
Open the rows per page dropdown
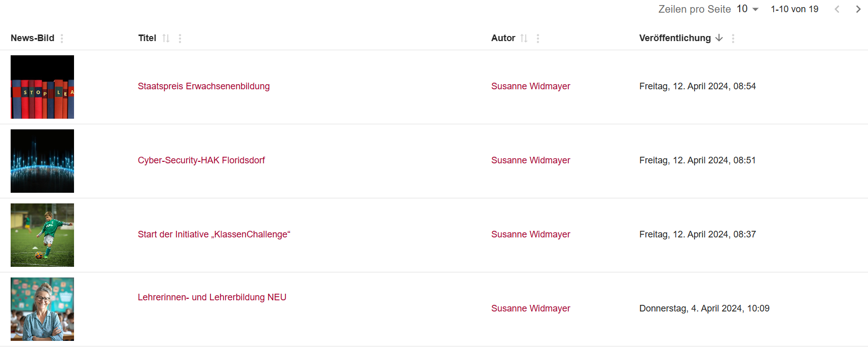point(748,9)
